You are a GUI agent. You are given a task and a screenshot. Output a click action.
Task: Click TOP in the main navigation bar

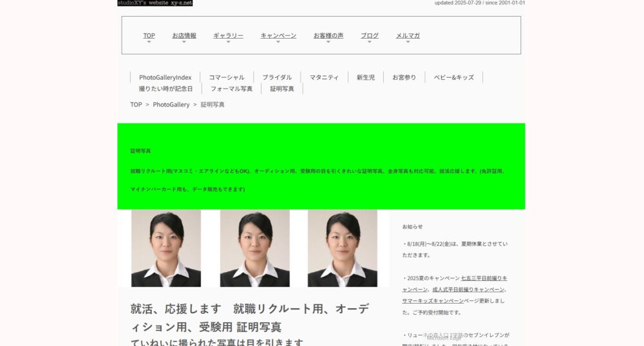149,36
